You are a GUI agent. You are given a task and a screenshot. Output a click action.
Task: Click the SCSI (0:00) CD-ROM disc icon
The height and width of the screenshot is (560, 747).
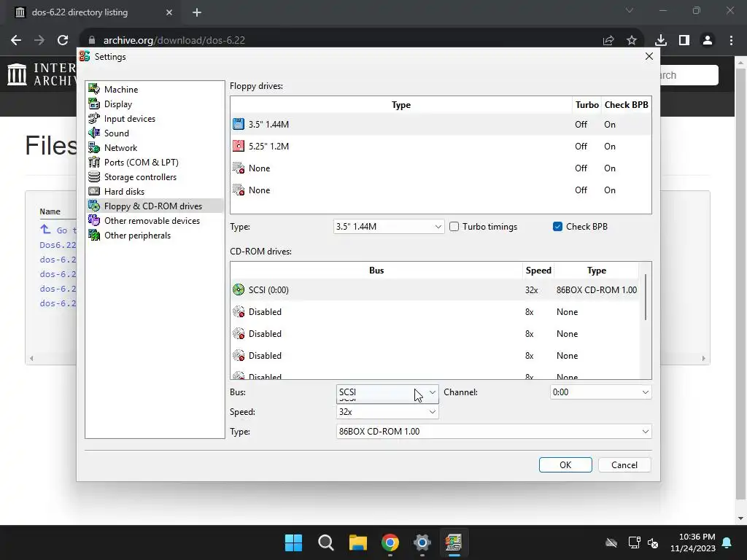(x=239, y=289)
